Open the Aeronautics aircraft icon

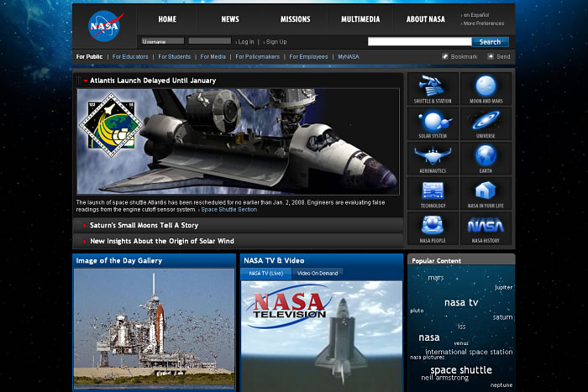[x=433, y=159]
